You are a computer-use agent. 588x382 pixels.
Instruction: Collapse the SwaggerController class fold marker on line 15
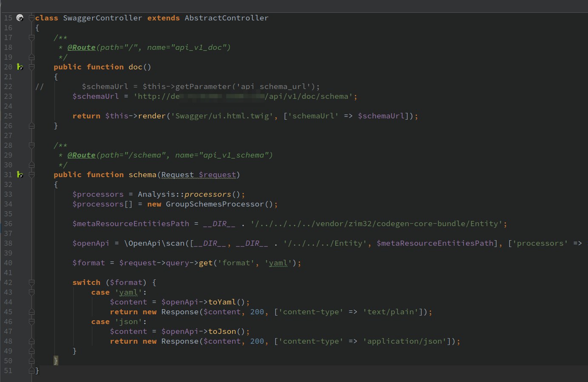coord(31,18)
